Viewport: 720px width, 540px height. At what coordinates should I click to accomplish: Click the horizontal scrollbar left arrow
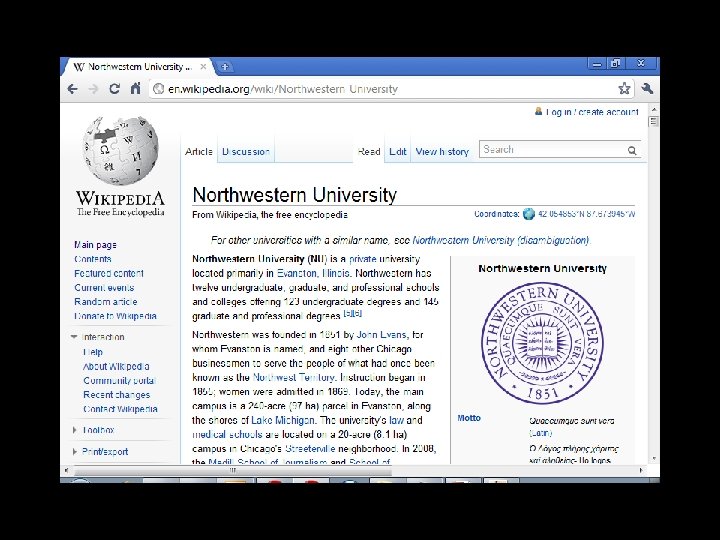[x=67, y=470]
